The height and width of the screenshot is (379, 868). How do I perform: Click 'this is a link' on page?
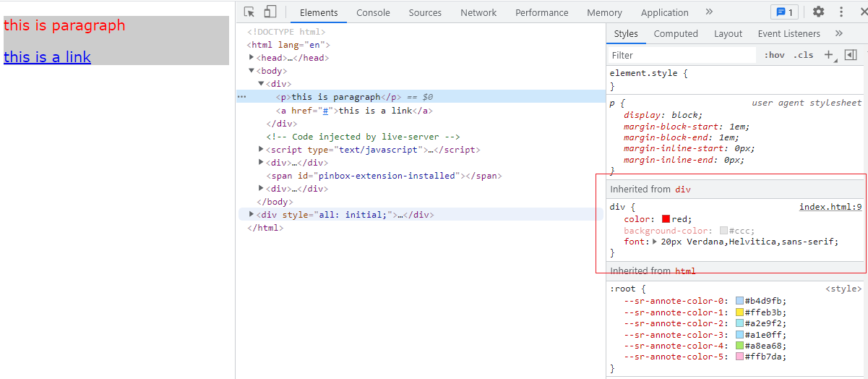(x=47, y=57)
